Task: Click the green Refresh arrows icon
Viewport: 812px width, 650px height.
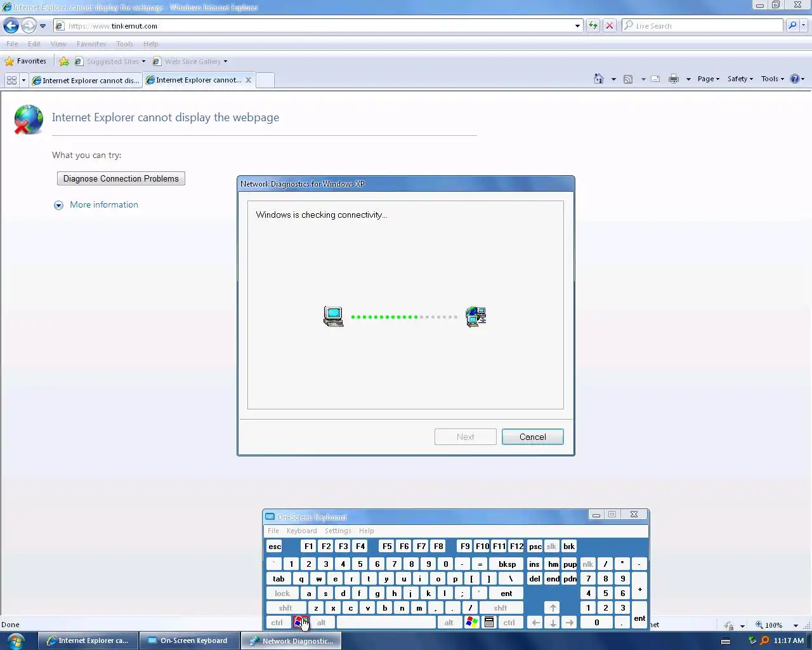Action: point(593,26)
